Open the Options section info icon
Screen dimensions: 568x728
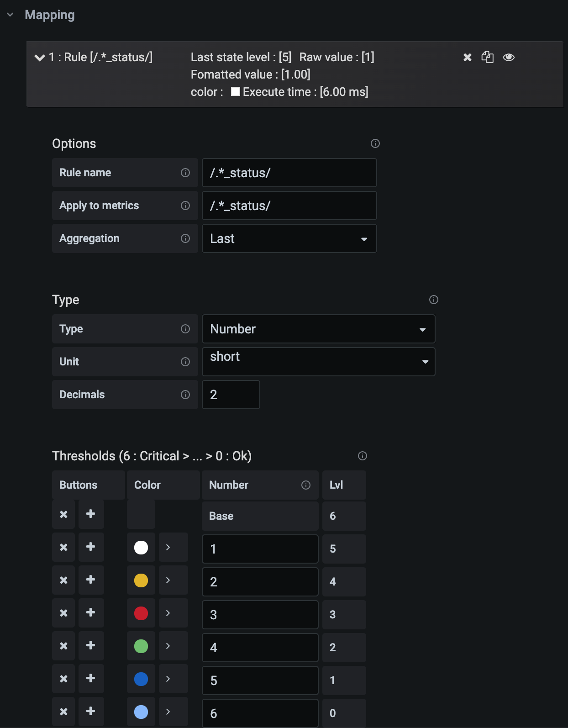click(x=375, y=143)
